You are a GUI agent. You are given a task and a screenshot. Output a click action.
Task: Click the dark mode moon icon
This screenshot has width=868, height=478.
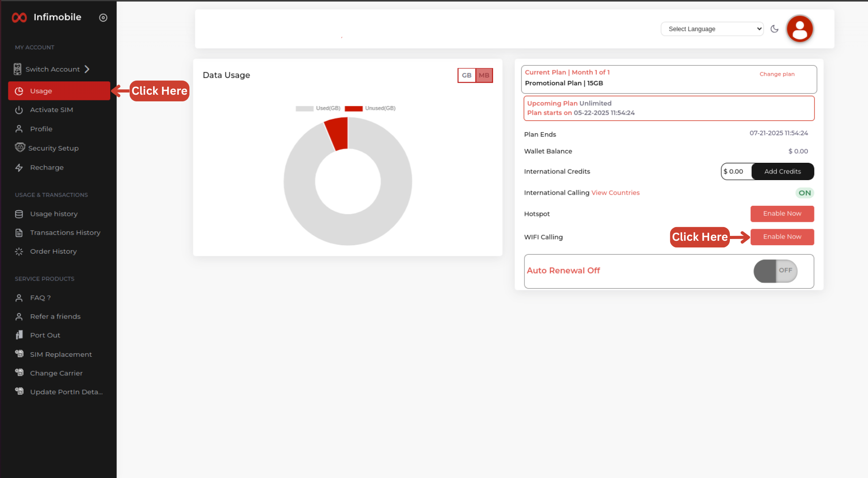774,29
